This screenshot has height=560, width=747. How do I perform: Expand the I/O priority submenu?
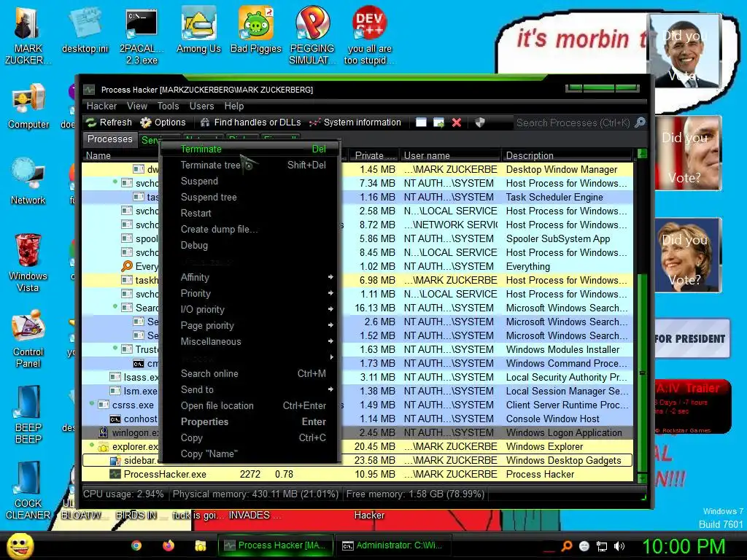[x=251, y=309]
